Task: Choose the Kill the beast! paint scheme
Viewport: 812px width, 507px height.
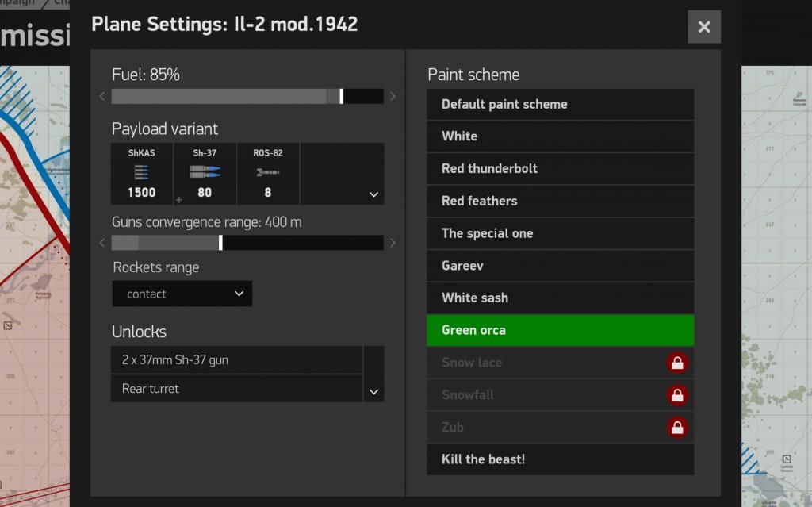Action: point(560,459)
